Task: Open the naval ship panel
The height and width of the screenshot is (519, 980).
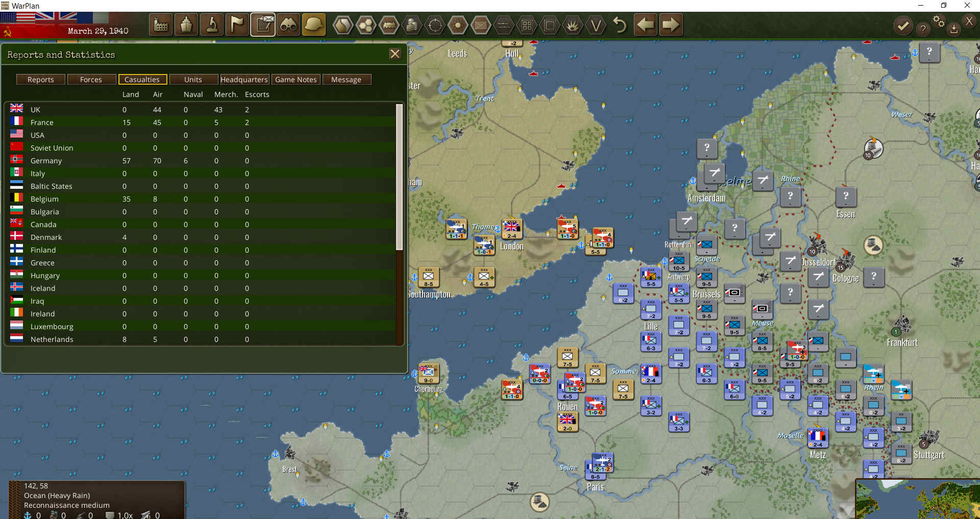Action: pyautogui.click(x=186, y=25)
